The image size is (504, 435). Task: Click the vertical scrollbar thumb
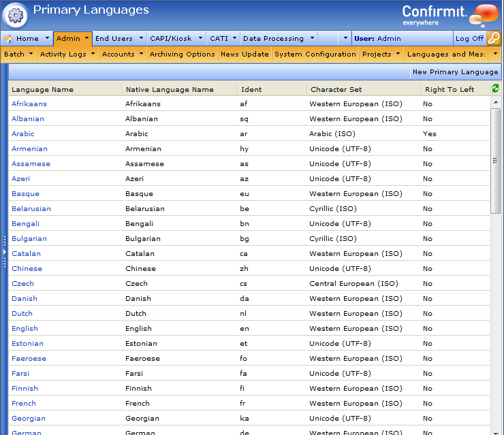[x=495, y=161]
